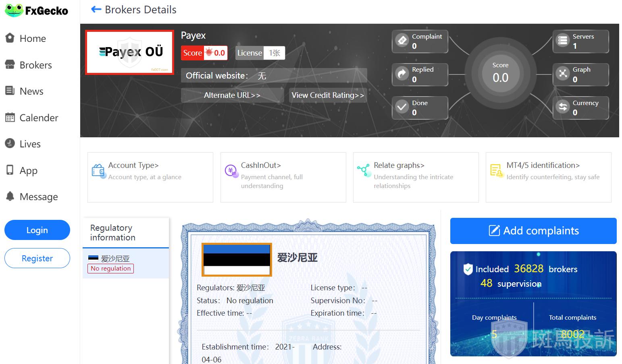Click the FxGecko frog logo
622x364 pixels.
point(15,10)
